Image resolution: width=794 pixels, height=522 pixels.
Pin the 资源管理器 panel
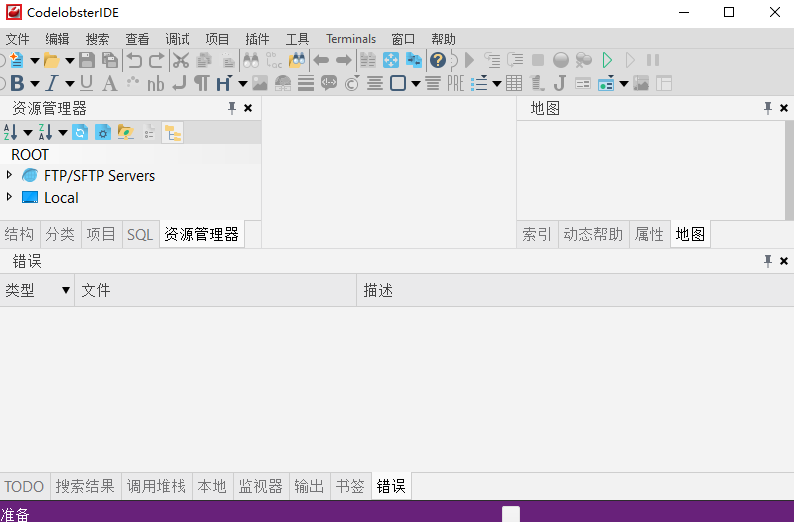pos(232,108)
